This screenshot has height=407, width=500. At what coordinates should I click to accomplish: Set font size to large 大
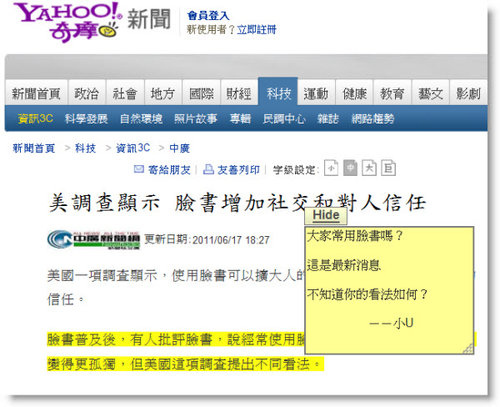point(369,168)
